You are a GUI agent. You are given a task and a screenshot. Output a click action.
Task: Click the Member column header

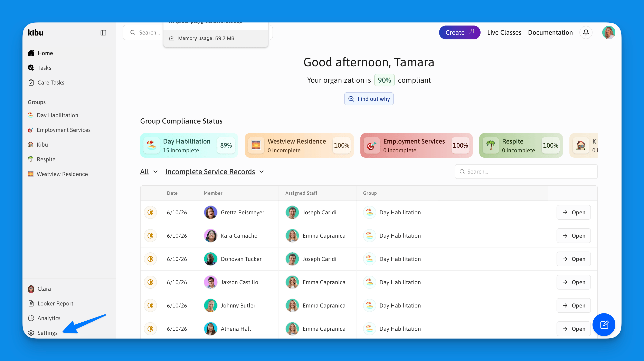[213, 193]
